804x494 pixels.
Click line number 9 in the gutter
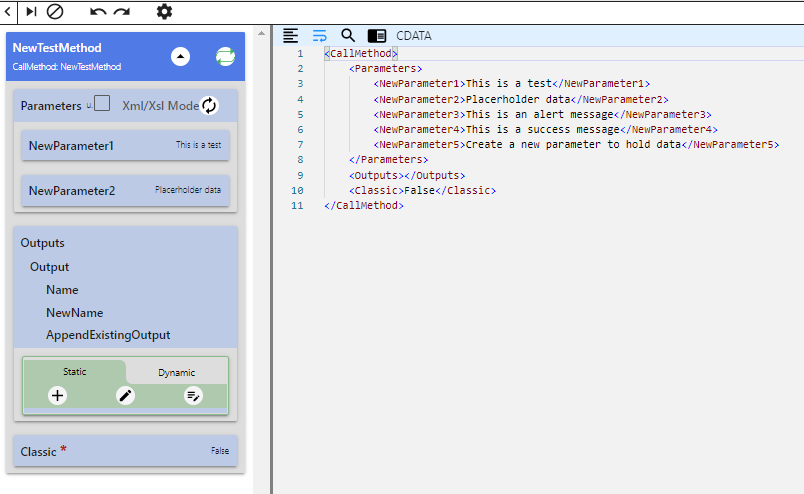tap(300, 175)
